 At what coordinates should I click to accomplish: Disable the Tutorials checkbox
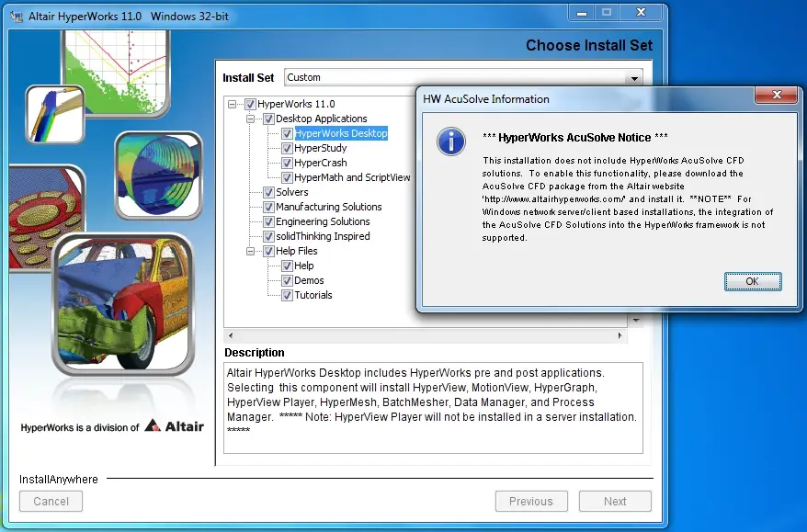287,295
